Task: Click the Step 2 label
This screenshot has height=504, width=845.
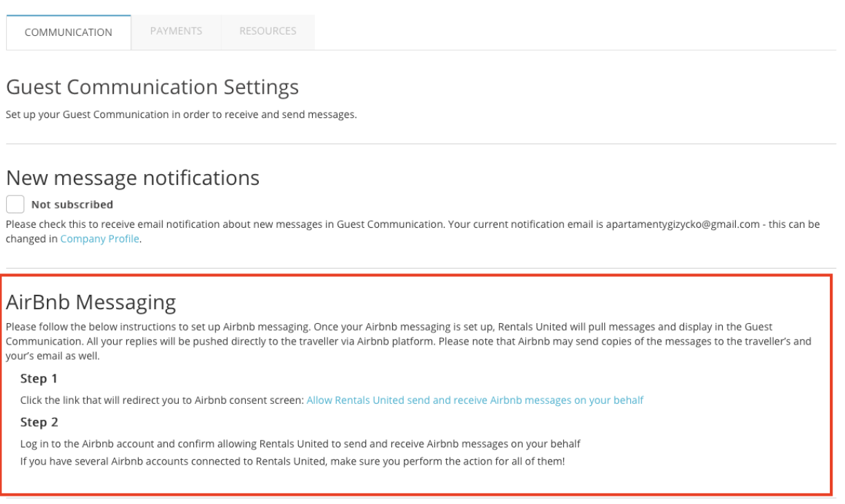Action: [39, 422]
